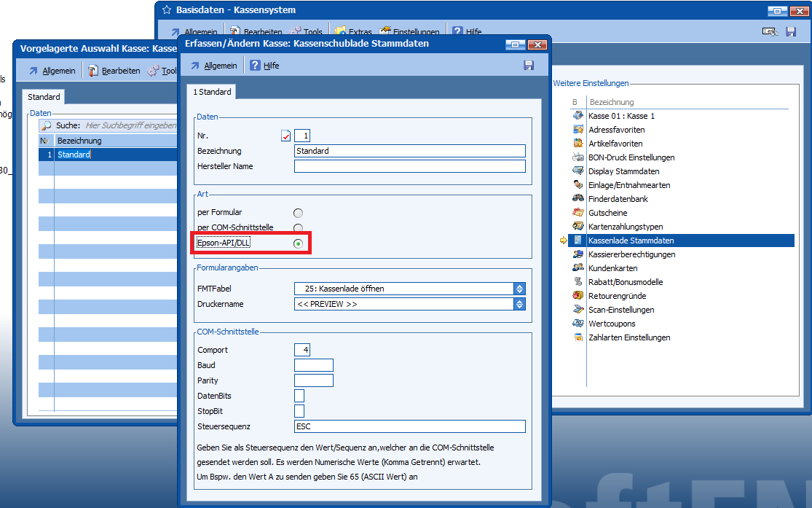Click save icon in Basisdaten window
This screenshot has height=508, width=812.
point(791,31)
